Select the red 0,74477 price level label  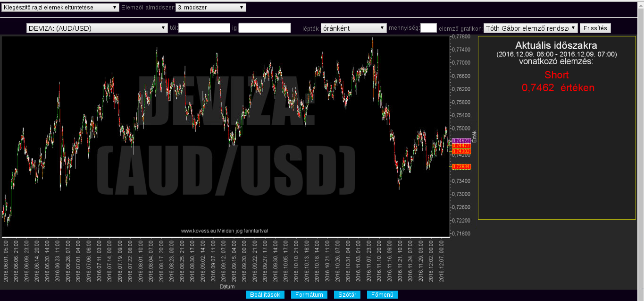coord(461,146)
